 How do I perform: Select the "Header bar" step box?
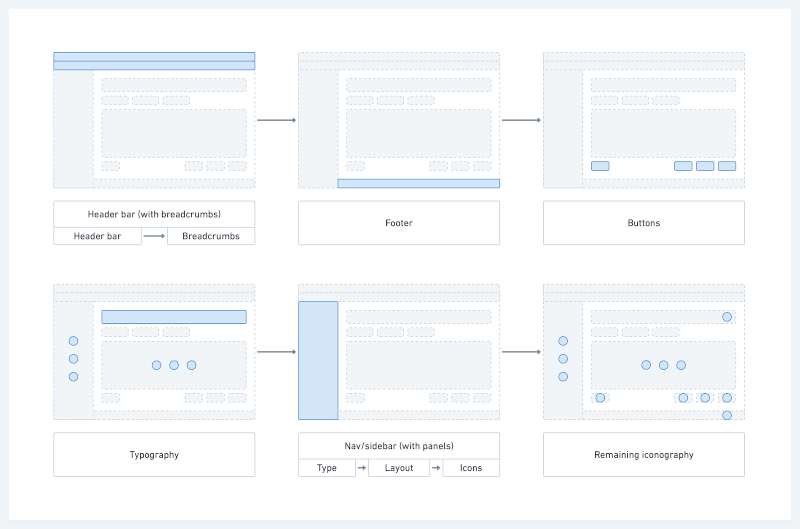97,236
